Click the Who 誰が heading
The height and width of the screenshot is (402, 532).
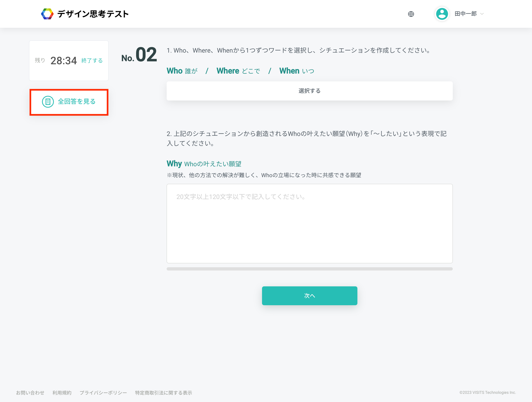(x=182, y=71)
